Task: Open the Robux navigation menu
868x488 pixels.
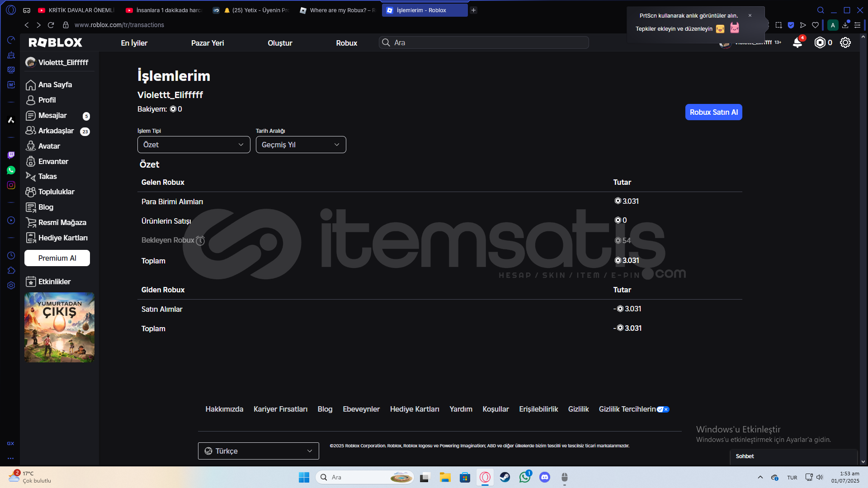Action: tap(347, 43)
